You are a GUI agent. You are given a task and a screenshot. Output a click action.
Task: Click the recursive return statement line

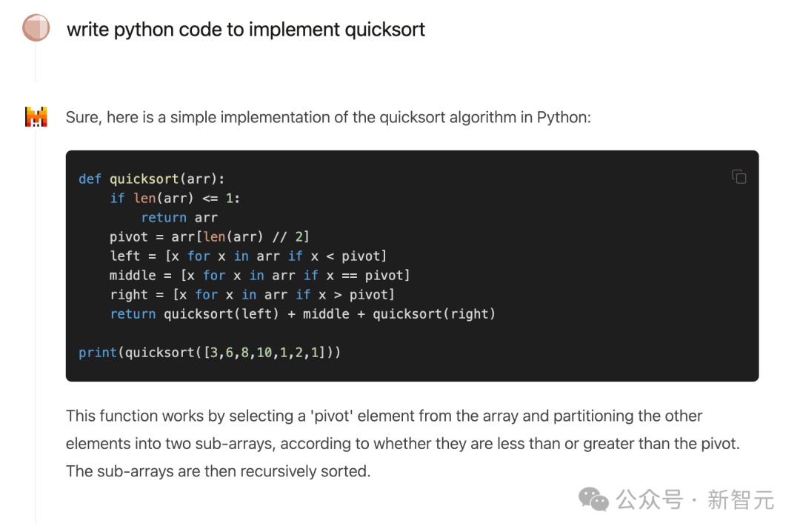[x=302, y=313]
